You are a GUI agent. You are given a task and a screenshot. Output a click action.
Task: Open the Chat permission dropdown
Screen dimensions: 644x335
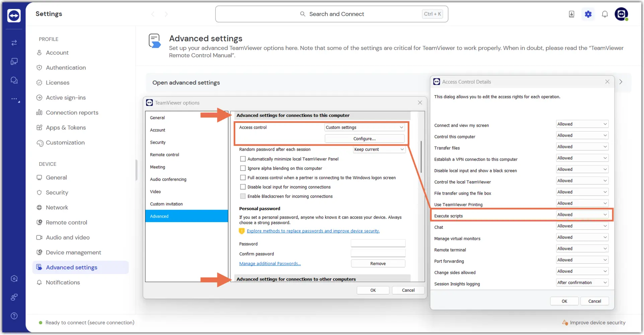tap(582, 226)
